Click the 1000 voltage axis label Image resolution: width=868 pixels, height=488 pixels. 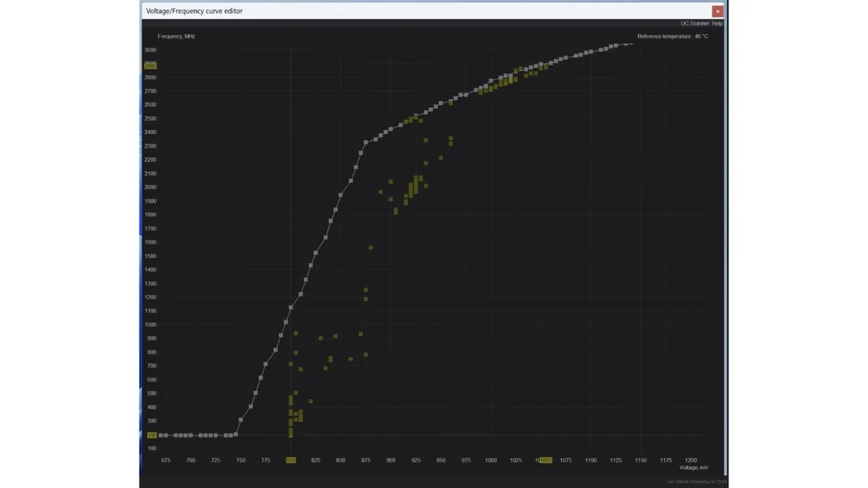coord(491,461)
